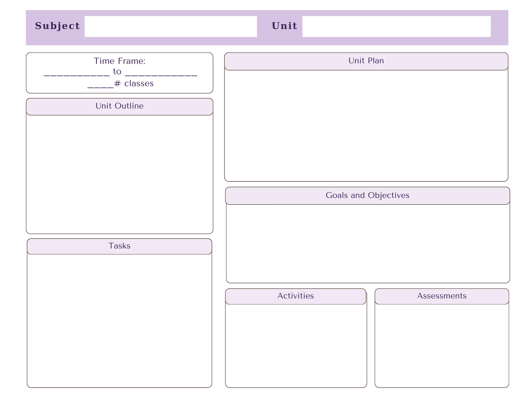Click the 'Assessments' header
Image resolution: width=532 pixels, height=411 pixels.
tap(442, 296)
